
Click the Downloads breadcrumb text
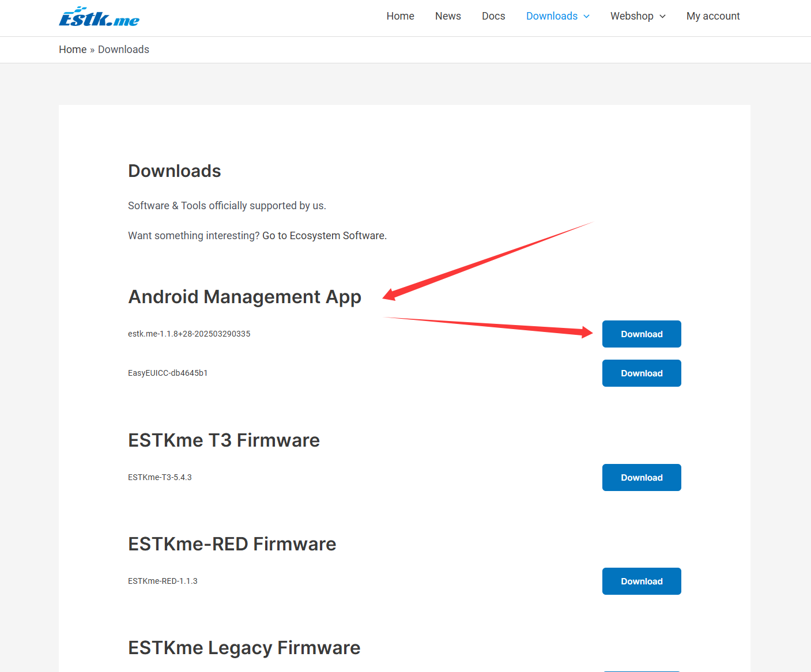pyautogui.click(x=123, y=50)
